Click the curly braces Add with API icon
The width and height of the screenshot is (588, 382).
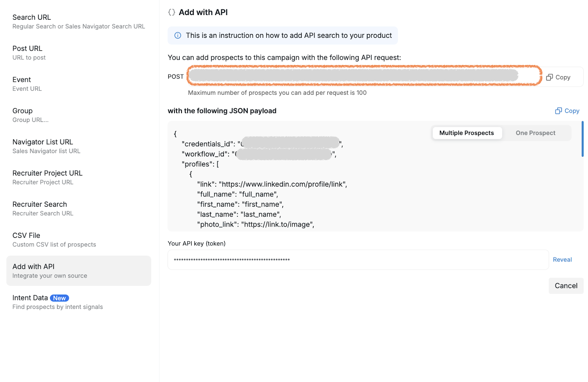click(x=171, y=12)
